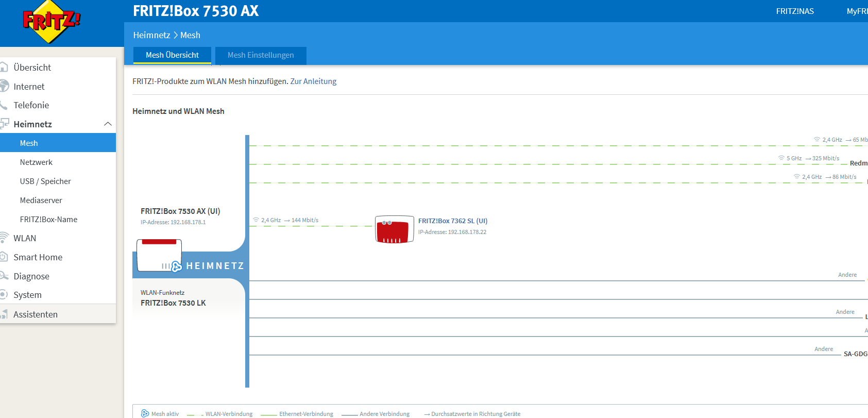Click the FRITZ!Box 7530 AX (UI) name
868x418 pixels.
(180, 211)
